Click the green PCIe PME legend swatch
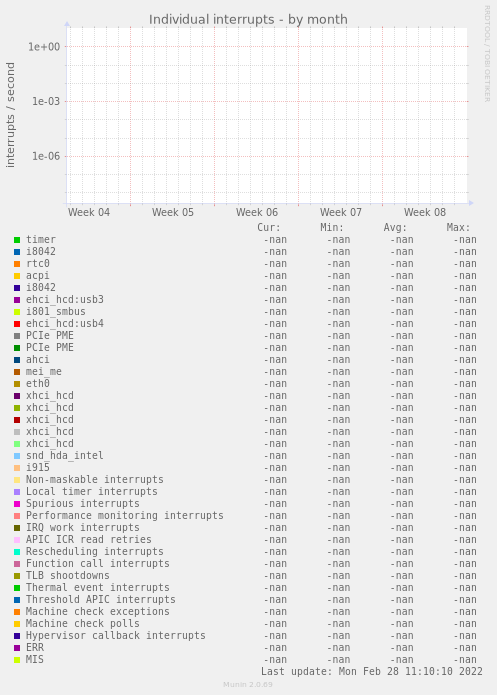 coord(17,348)
